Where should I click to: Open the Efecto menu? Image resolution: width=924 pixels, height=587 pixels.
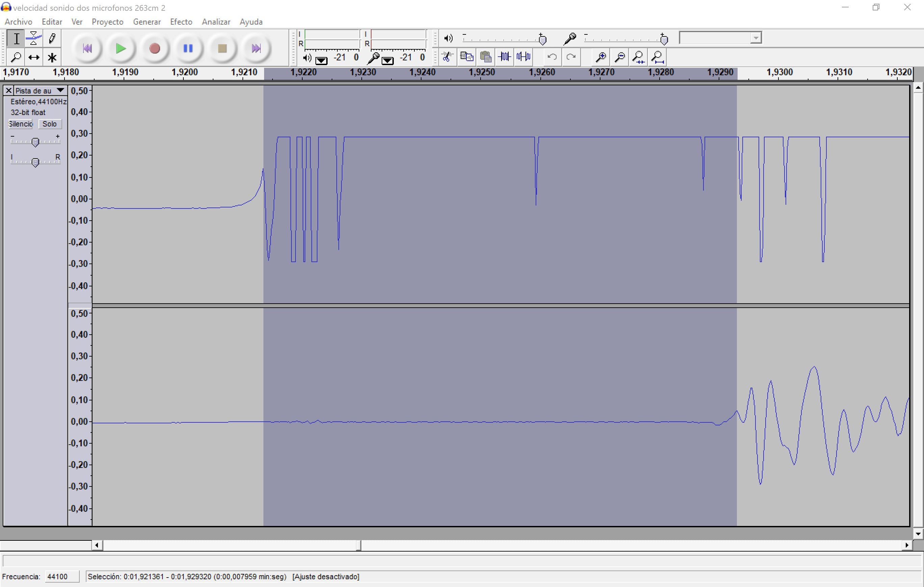[181, 22]
